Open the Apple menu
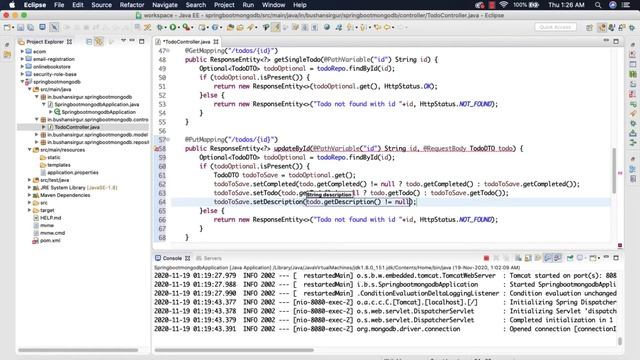 point(12,5)
